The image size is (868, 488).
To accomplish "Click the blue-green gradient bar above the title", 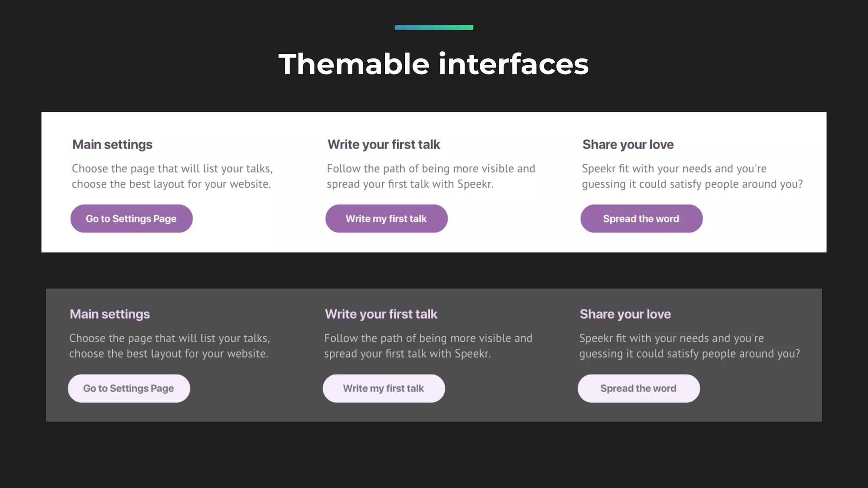I will [x=434, y=28].
